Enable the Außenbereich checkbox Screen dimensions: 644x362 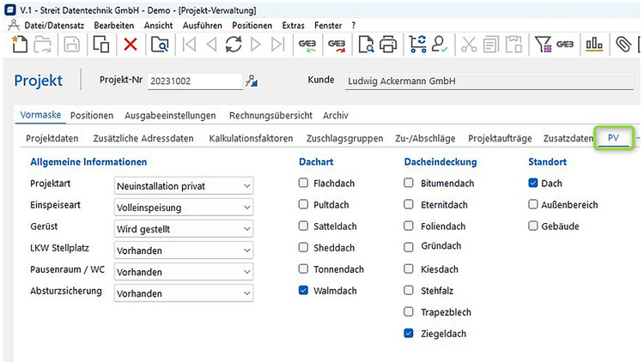pyautogui.click(x=533, y=204)
